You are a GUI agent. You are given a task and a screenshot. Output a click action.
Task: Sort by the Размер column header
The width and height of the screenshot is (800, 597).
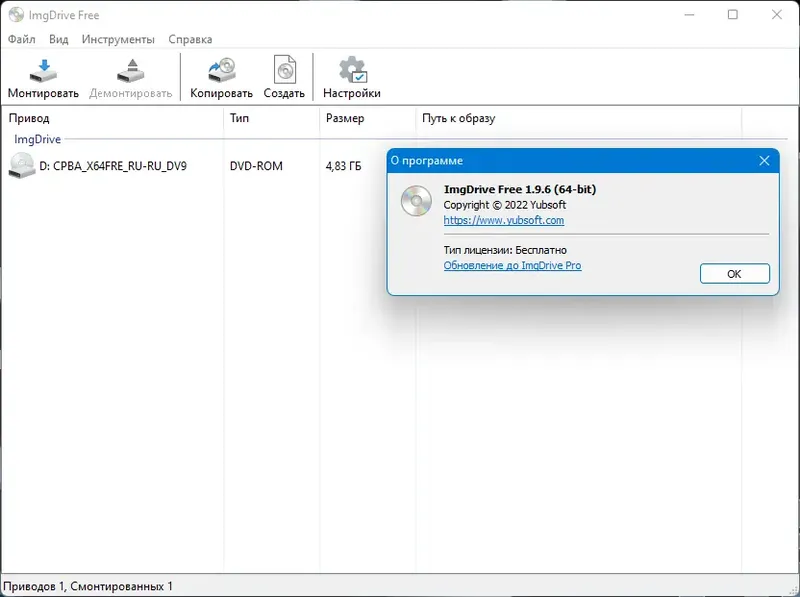click(x=367, y=118)
